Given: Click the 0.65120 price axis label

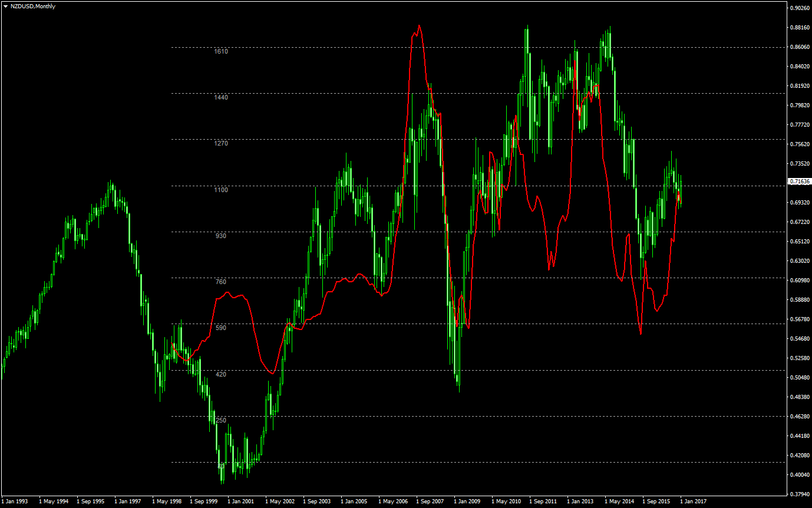Looking at the screenshot, I should tap(799, 242).
